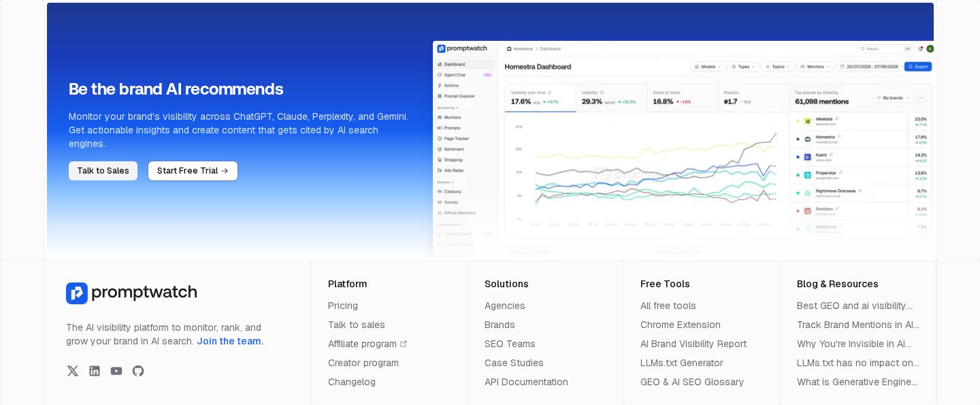
Task: Select the Position #1.7 metric tab
Action: (753, 97)
